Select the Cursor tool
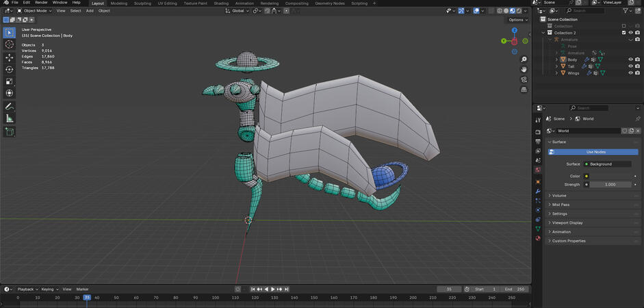 point(10,44)
